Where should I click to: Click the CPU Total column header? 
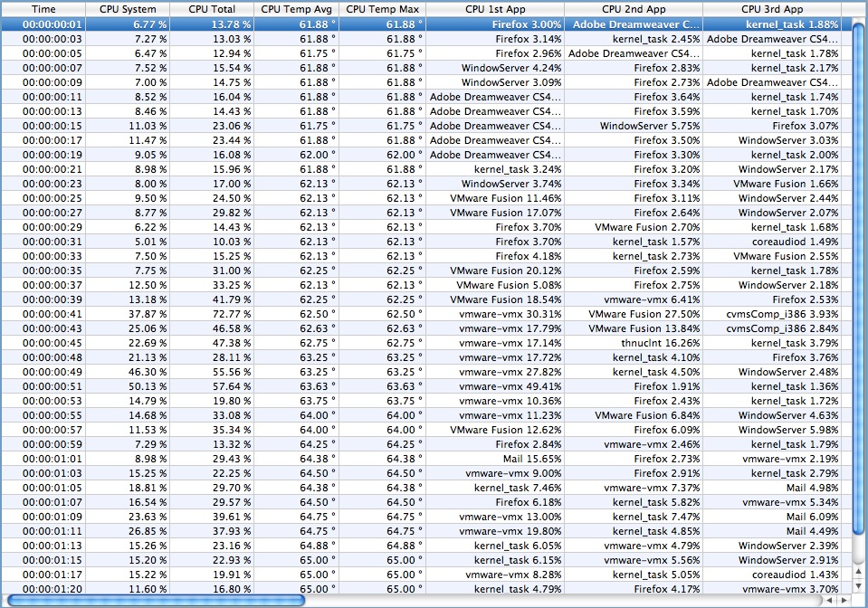[211, 9]
